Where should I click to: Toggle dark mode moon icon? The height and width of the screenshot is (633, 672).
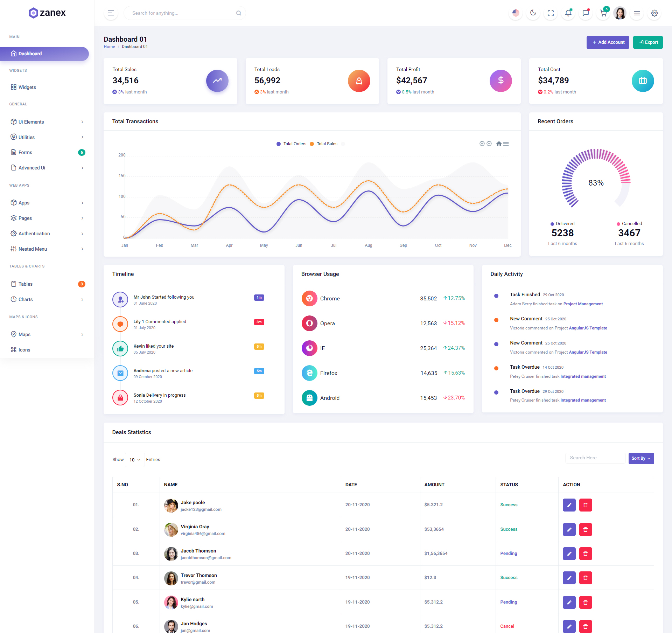tap(533, 13)
